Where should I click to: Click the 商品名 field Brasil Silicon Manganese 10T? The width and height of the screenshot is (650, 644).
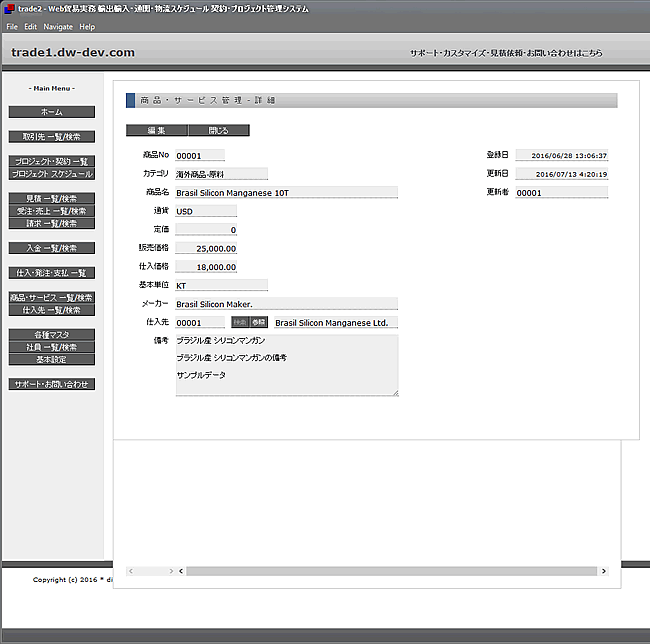[286, 193]
